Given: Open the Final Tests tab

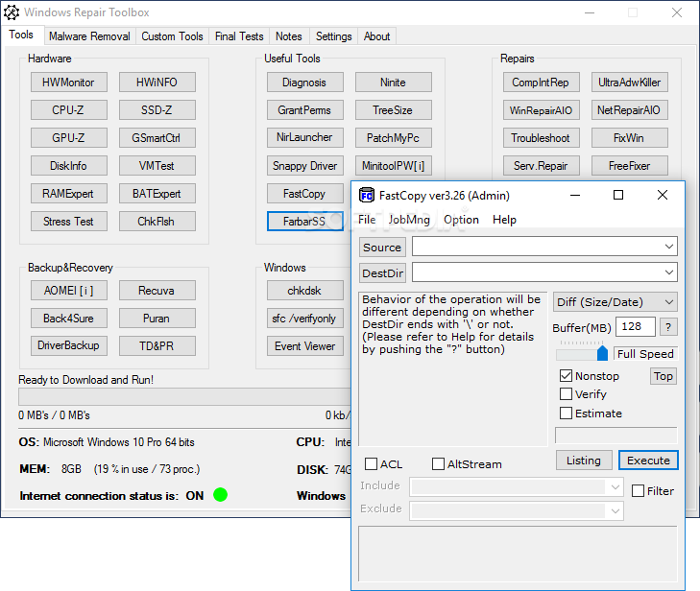Looking at the screenshot, I should [x=239, y=36].
